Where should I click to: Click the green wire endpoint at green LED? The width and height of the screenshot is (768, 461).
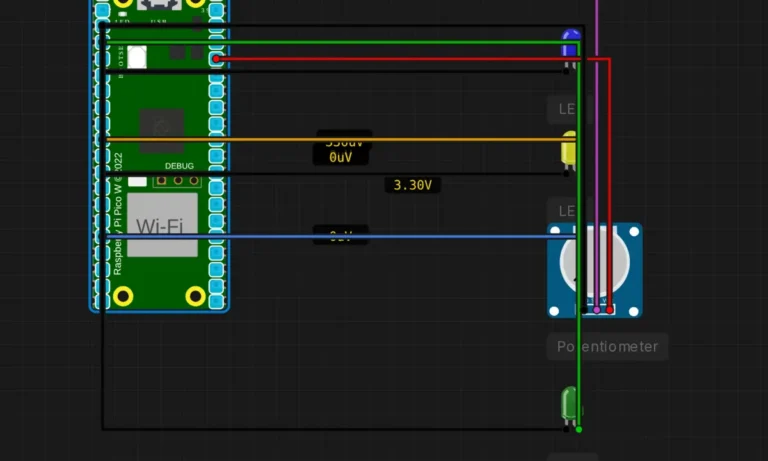tap(579, 429)
